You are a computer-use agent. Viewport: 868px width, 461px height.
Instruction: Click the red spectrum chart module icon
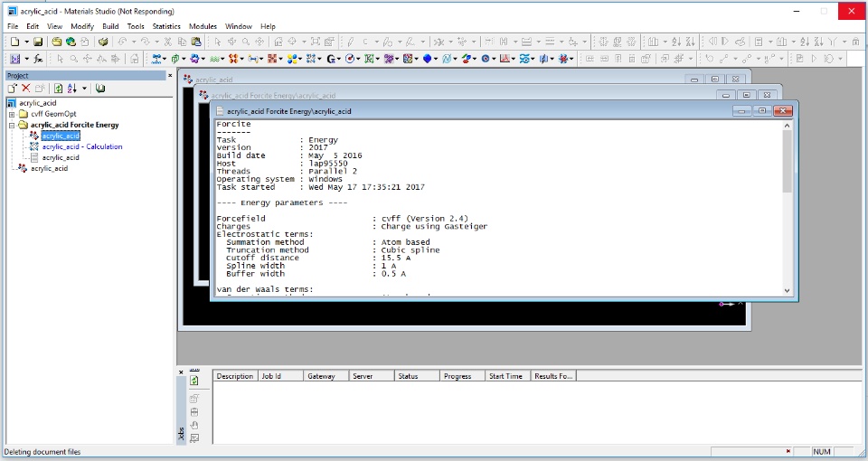tap(505, 59)
